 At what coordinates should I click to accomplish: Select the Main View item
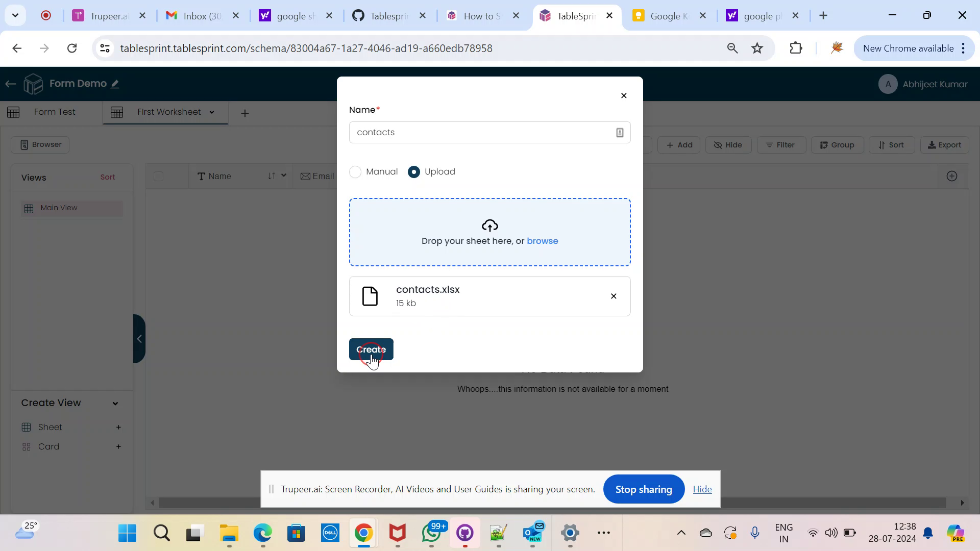tap(59, 208)
